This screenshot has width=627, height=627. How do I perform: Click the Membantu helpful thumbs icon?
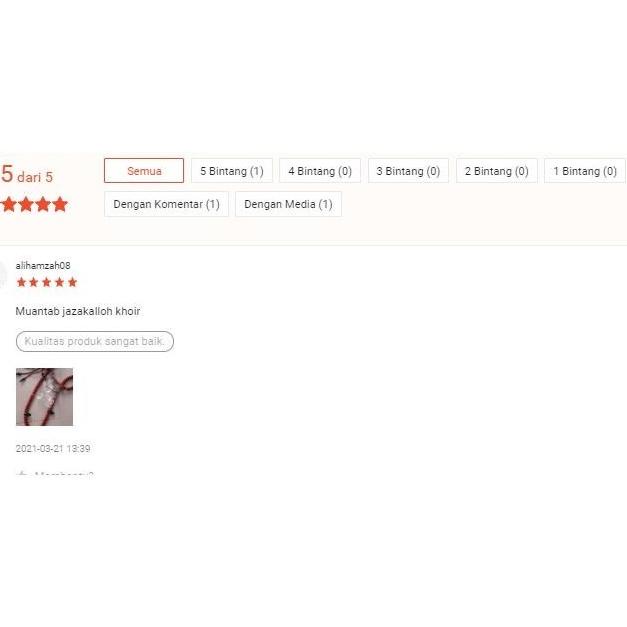[22, 474]
